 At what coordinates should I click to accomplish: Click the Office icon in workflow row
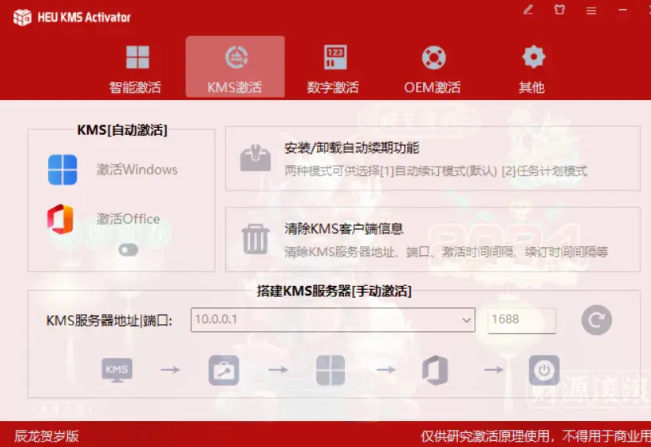pyautogui.click(x=435, y=370)
